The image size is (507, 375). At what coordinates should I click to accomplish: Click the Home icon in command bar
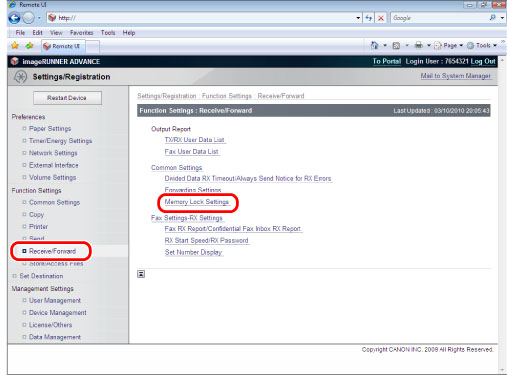pyautogui.click(x=375, y=45)
